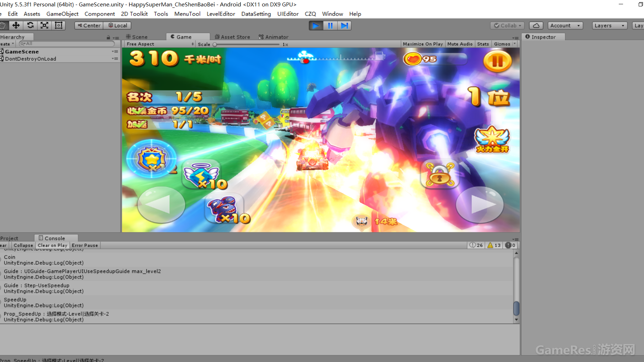Open the DataSetting menu

256,14
